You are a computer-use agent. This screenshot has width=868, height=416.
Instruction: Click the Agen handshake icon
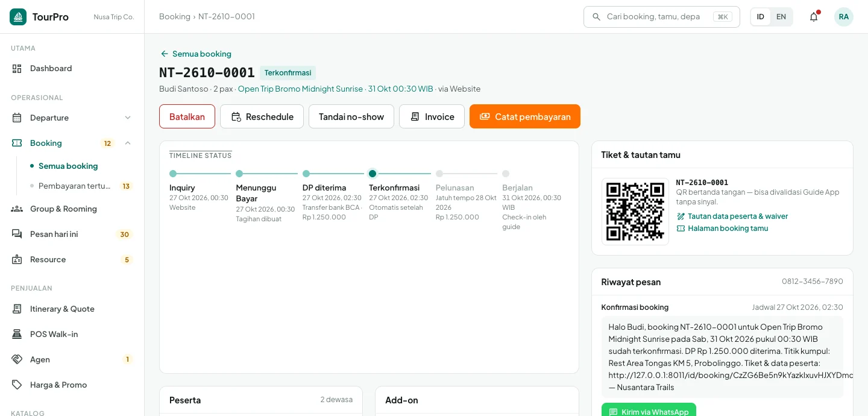coord(17,360)
